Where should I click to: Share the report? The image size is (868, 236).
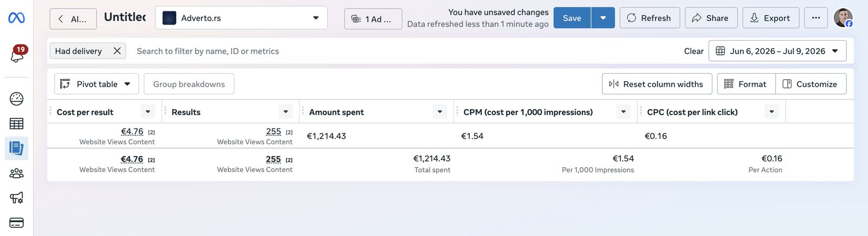pyautogui.click(x=711, y=18)
